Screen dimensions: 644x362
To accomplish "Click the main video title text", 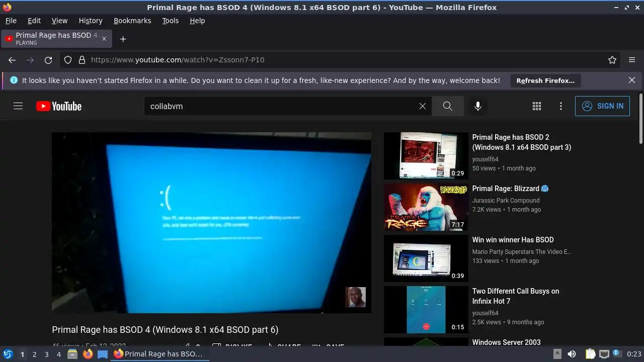I will (165, 330).
